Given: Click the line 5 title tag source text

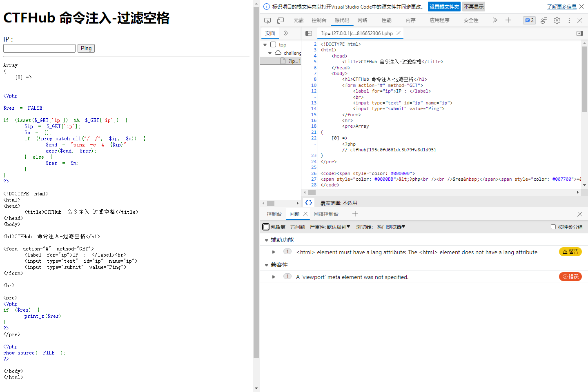Looking at the screenshot, I should pos(392,62).
